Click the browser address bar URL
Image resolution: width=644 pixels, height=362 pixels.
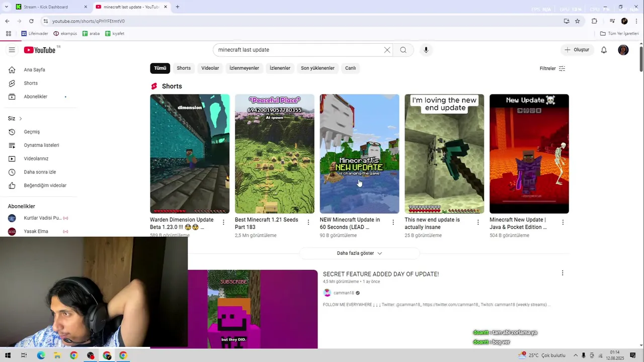89,21
